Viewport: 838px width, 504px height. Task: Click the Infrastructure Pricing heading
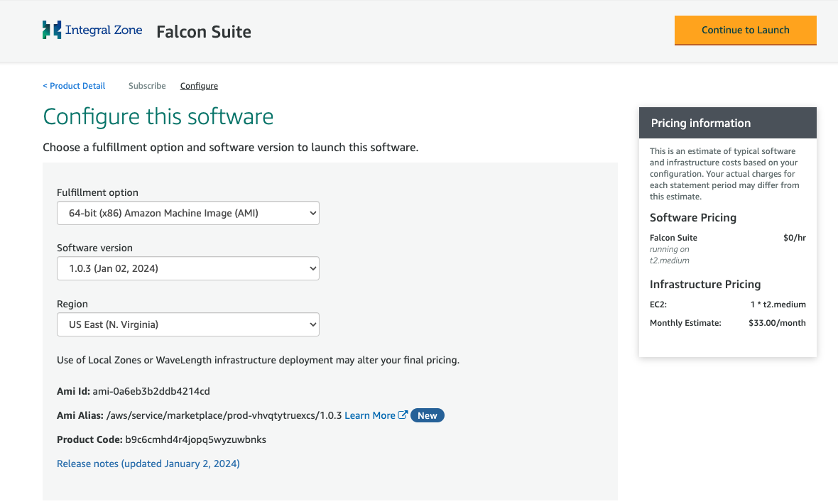click(705, 285)
